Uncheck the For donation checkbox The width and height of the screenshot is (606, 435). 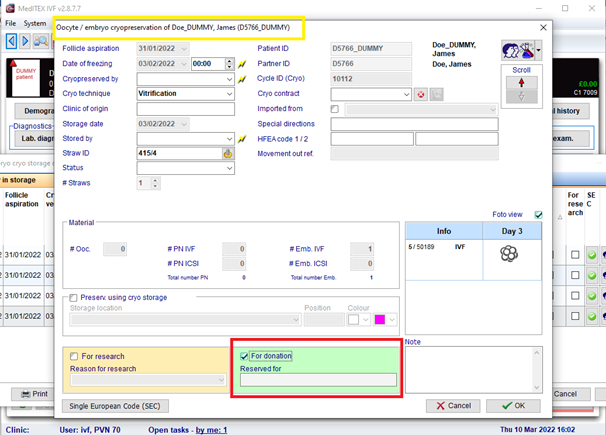click(x=244, y=356)
